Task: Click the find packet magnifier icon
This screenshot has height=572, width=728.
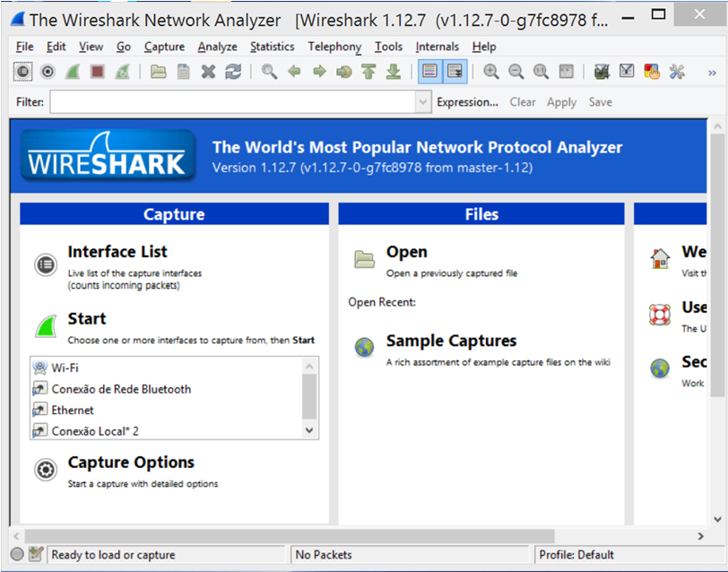Action: (269, 72)
